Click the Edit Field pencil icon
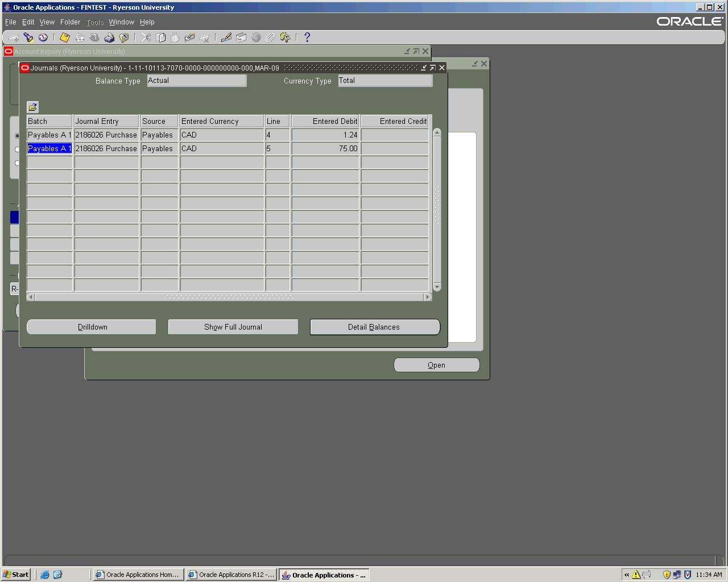 [x=226, y=38]
